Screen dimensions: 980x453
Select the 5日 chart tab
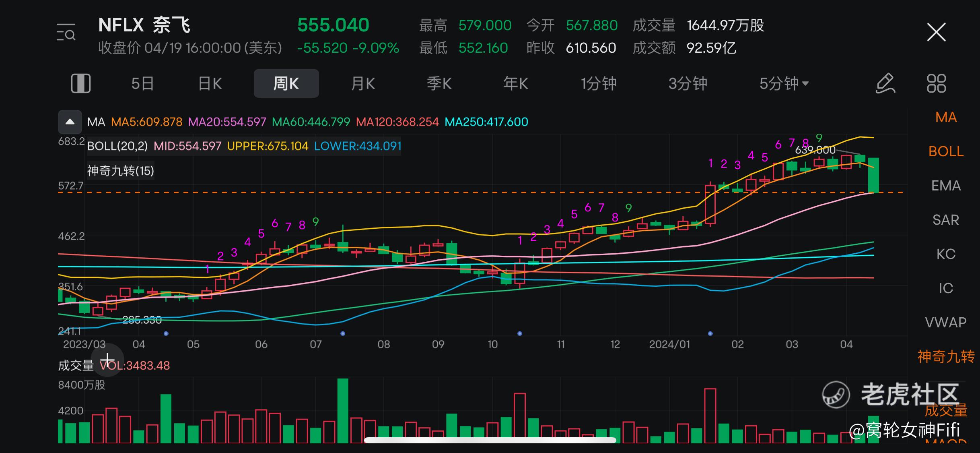142,84
